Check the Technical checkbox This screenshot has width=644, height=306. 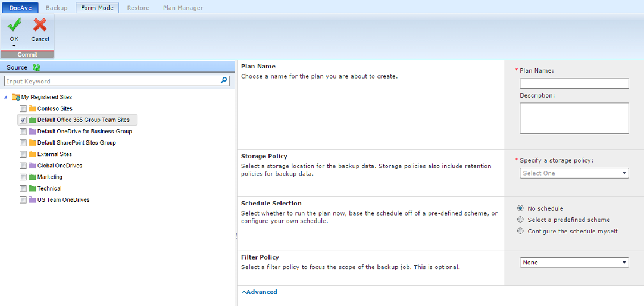(23, 189)
